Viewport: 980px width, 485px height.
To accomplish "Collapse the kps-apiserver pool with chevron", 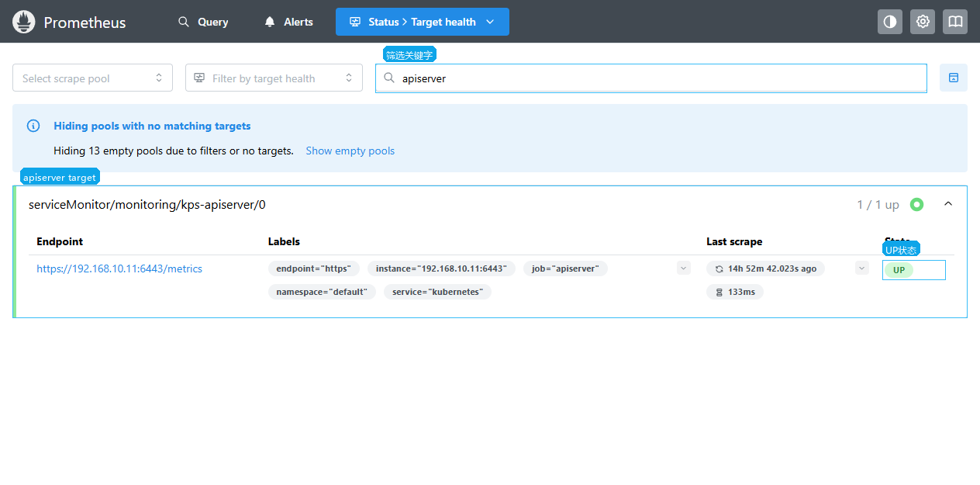I will pos(948,204).
